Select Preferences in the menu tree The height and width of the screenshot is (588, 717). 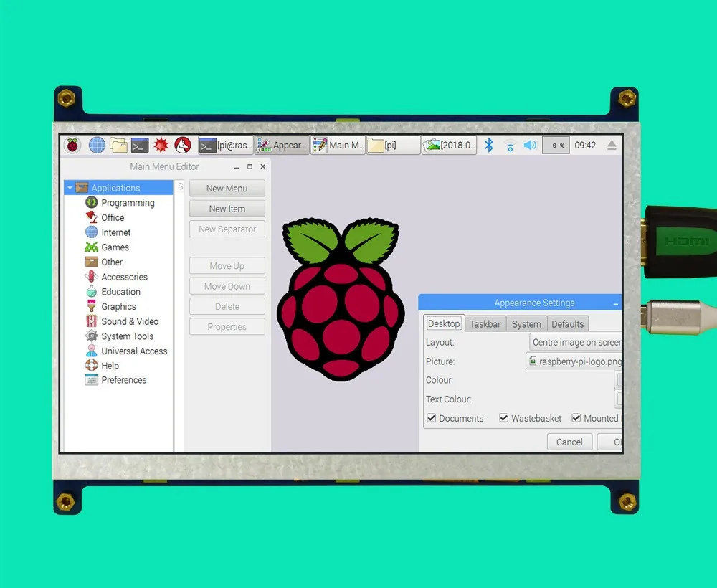123,380
